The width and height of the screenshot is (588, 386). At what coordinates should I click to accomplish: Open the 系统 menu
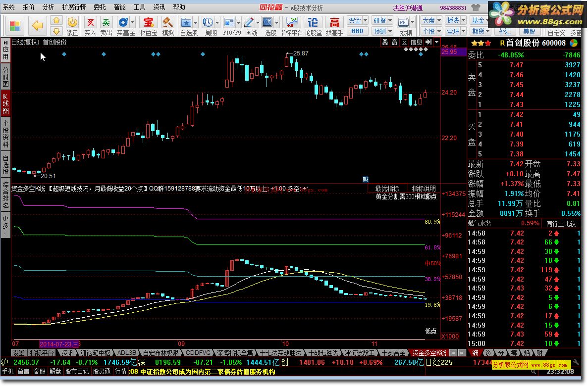pyautogui.click(x=8, y=7)
